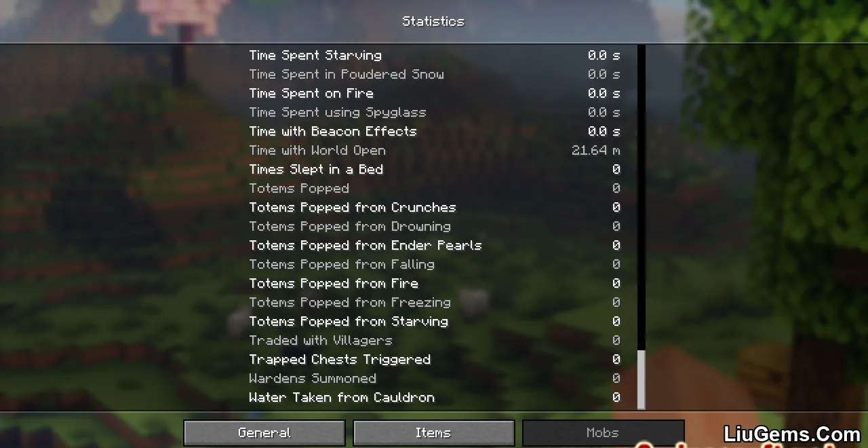The height and width of the screenshot is (448, 868).
Task: Select the Mobs statistics button
Action: coord(603,433)
